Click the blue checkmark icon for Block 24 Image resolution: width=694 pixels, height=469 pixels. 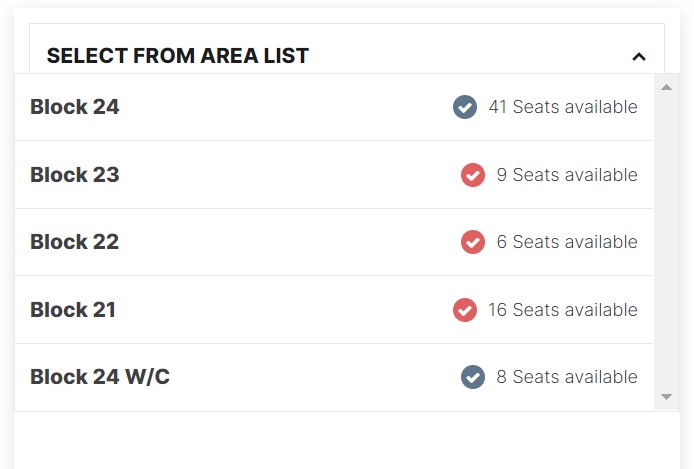[465, 107]
